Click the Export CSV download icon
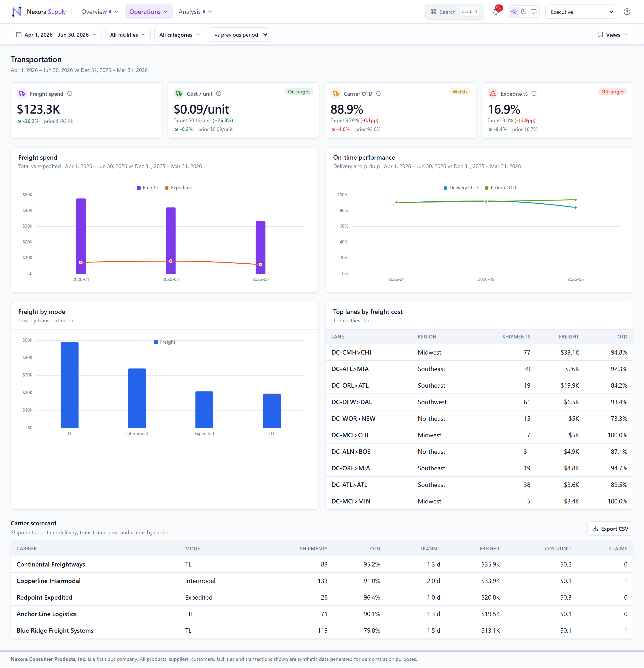This screenshot has width=644, height=668. [x=595, y=528]
